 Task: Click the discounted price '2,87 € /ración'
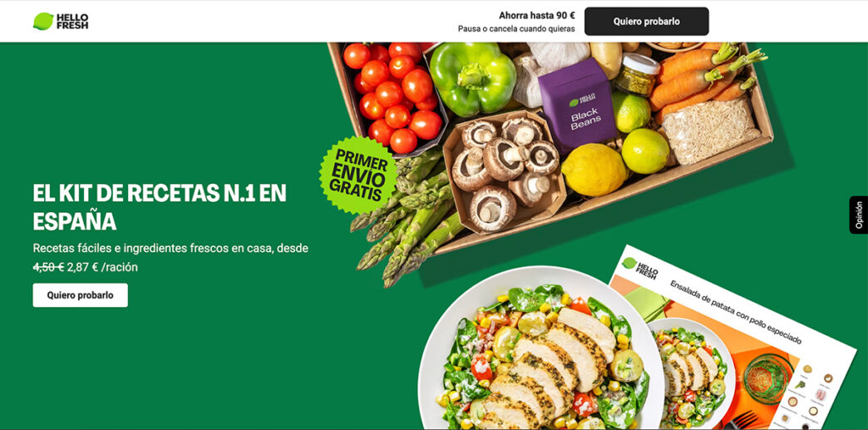pyautogui.click(x=102, y=267)
